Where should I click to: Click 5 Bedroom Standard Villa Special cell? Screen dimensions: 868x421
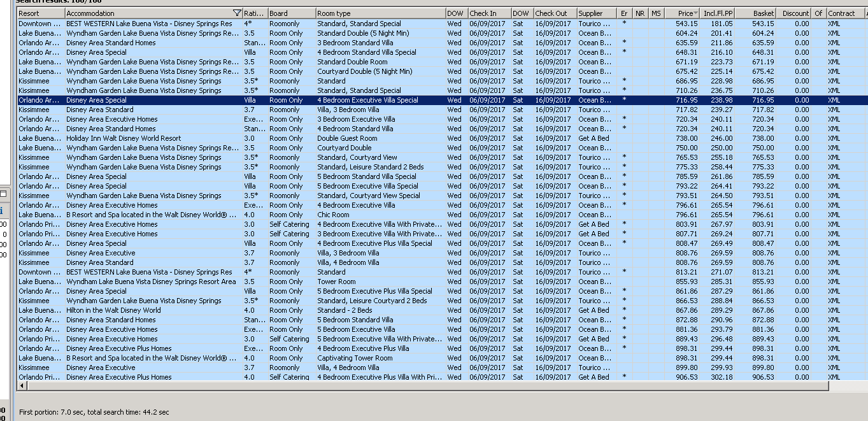click(x=367, y=176)
